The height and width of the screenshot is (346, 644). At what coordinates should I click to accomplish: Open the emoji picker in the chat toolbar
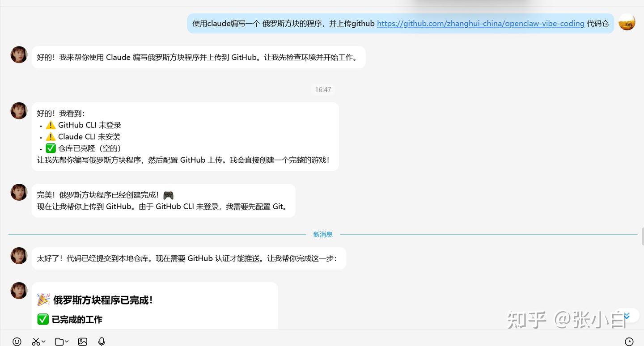tap(17, 342)
